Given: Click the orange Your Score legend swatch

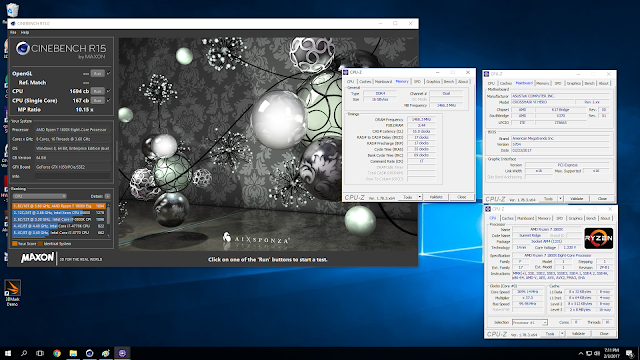Looking at the screenshot, I should pos(15,244).
